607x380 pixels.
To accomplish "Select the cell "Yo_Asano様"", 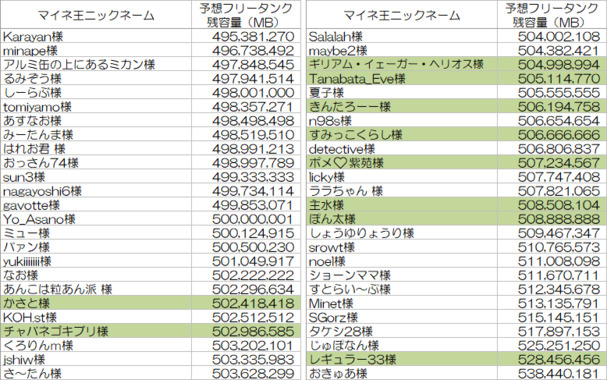I will (x=96, y=219).
